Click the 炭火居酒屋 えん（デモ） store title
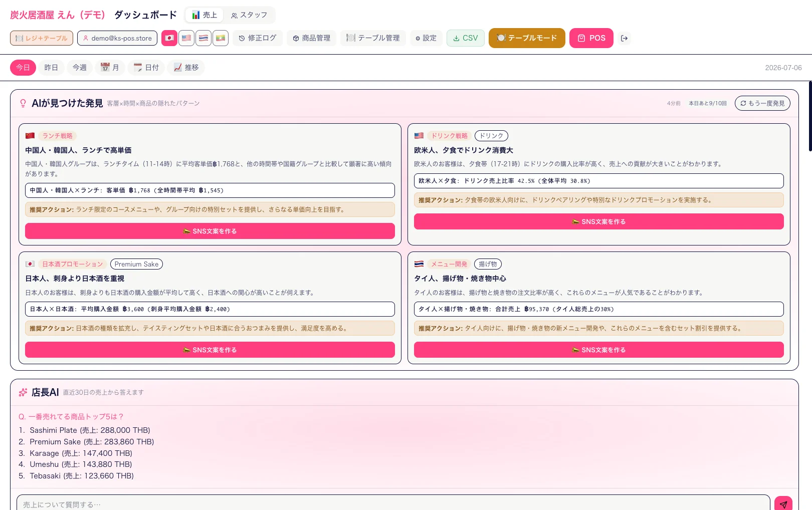 tap(58, 15)
